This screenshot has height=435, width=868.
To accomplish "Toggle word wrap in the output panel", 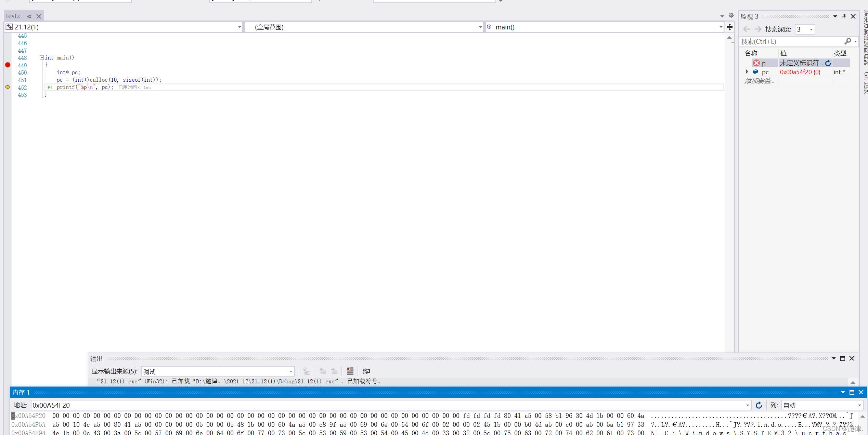I will pos(366,371).
